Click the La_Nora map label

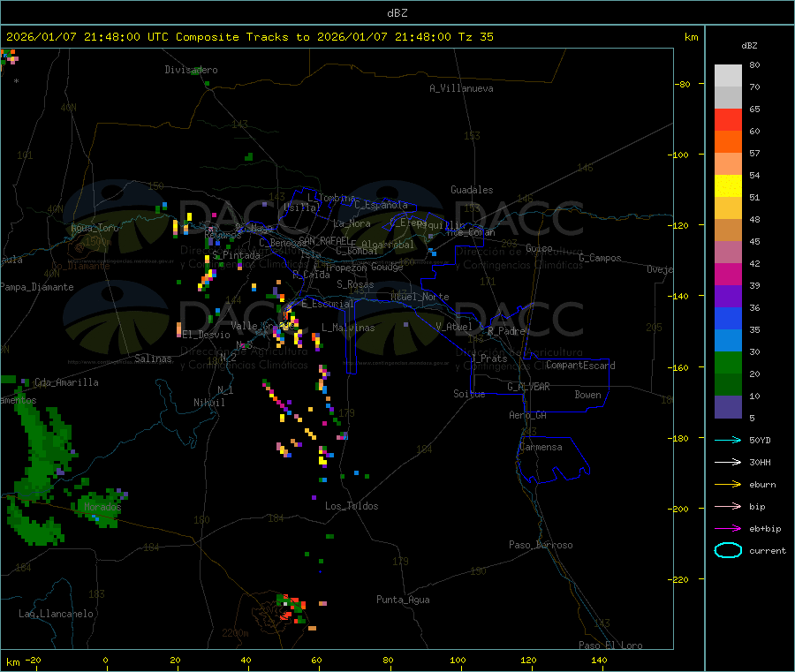click(x=352, y=223)
